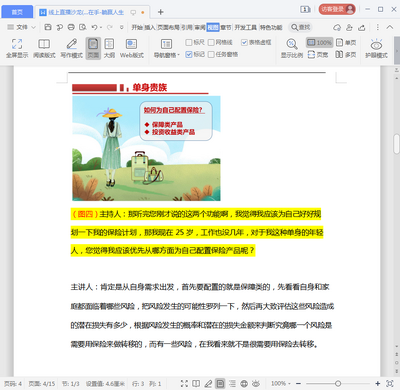Click the Save icon in quick toolbar

pyautogui.click(x=48, y=27)
